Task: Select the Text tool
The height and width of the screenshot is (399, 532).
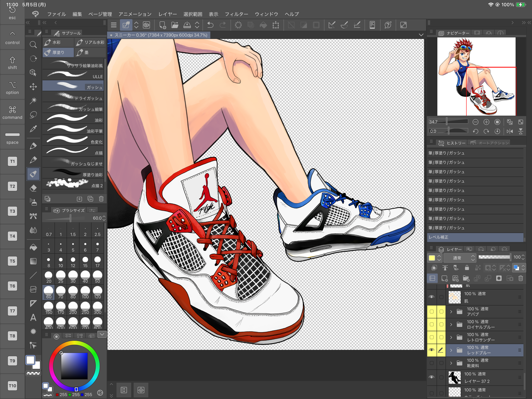Action: 33,317
